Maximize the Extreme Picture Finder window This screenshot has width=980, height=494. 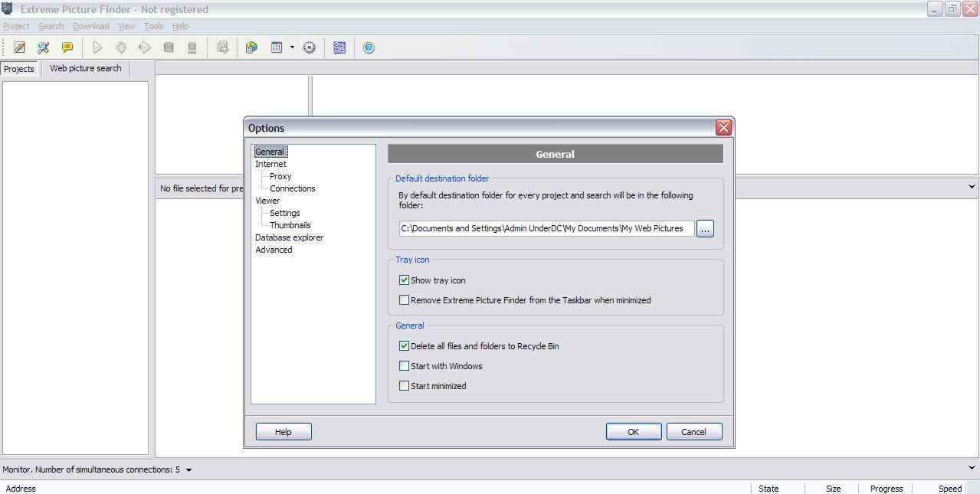coord(952,8)
